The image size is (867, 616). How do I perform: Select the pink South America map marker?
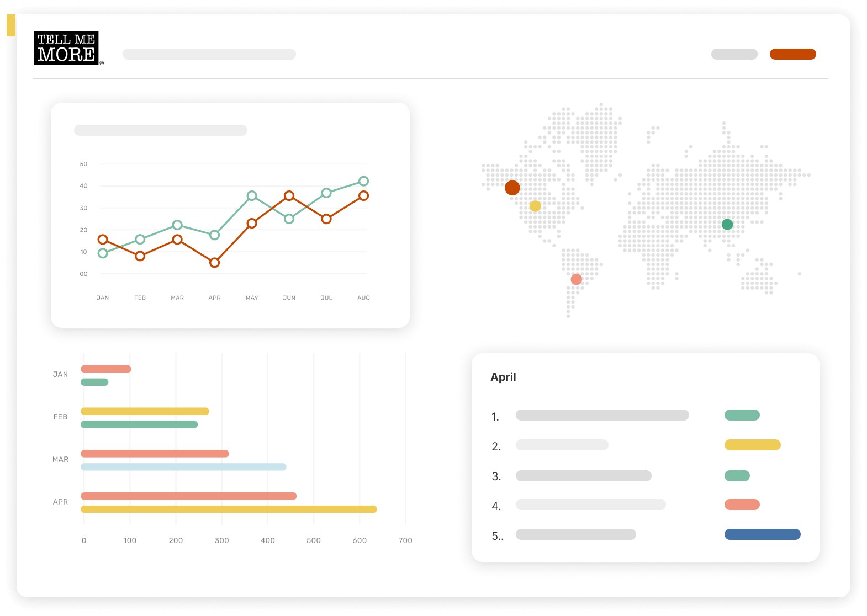click(576, 279)
